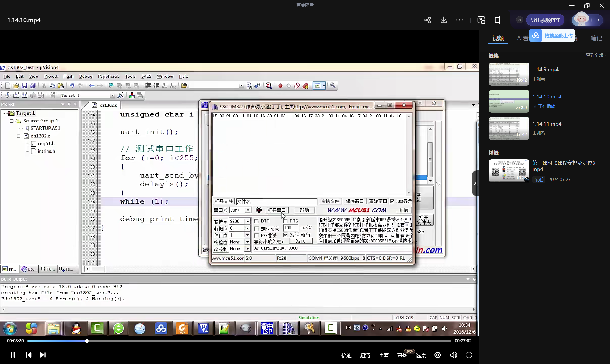Collapse the ds1302.c tree node
This screenshot has width=610, height=364.
point(19,136)
